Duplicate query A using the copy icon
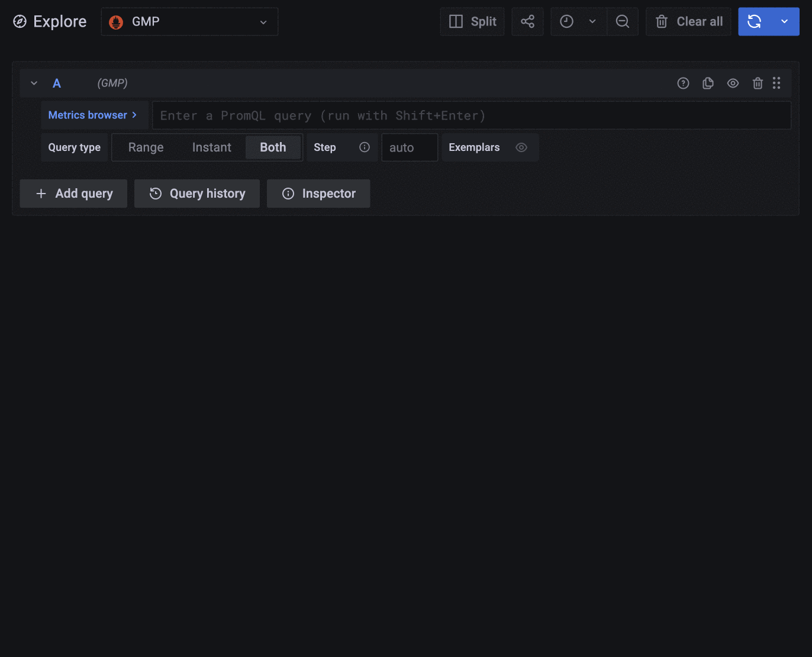 (x=708, y=83)
